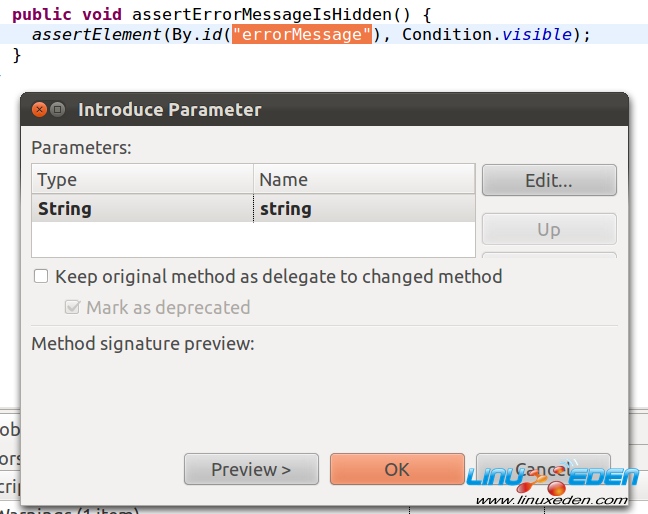The image size is (648, 514).
Task: Click the assertElement call in the editor
Action: (83, 34)
